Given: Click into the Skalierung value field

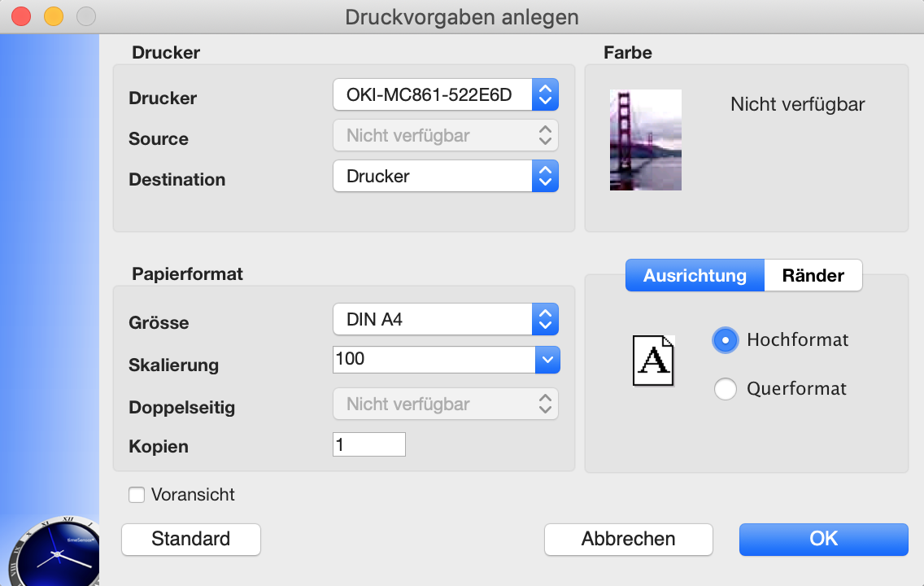Looking at the screenshot, I should [434, 360].
